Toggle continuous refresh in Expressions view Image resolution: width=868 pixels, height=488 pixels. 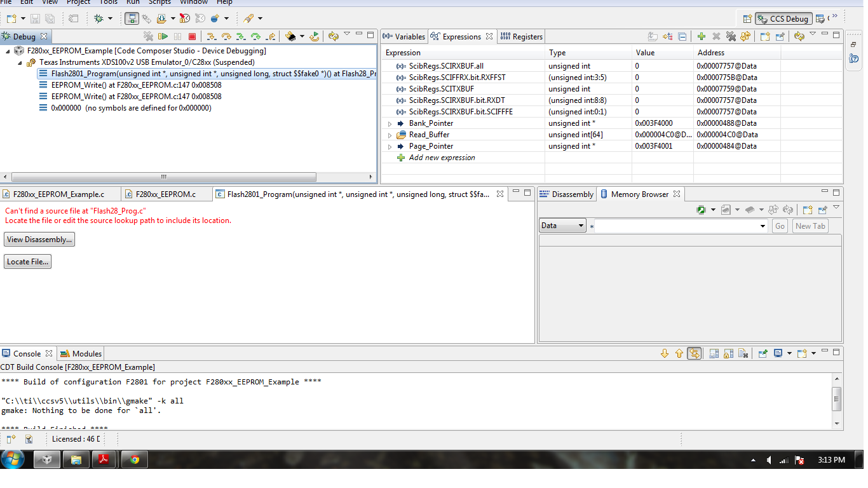pos(799,37)
